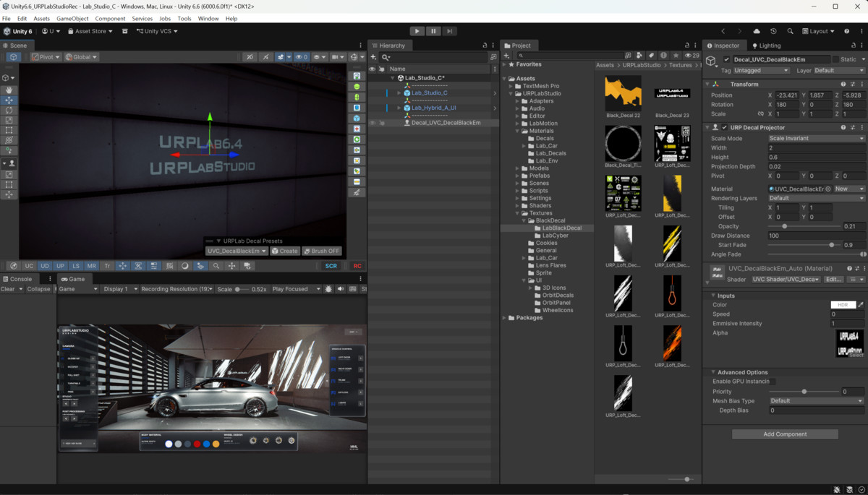Toggle the URP Decal Projector enabled checkbox
The width and height of the screenshot is (868, 495).
pos(724,128)
